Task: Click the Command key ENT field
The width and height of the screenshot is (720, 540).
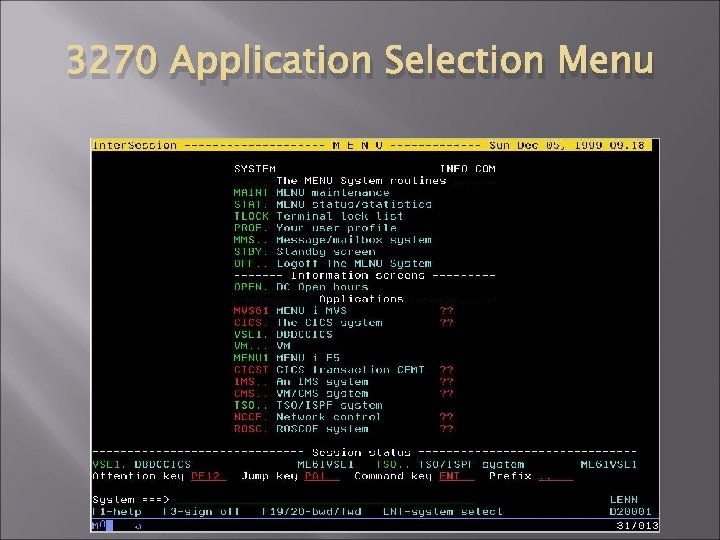Action: tap(456, 476)
